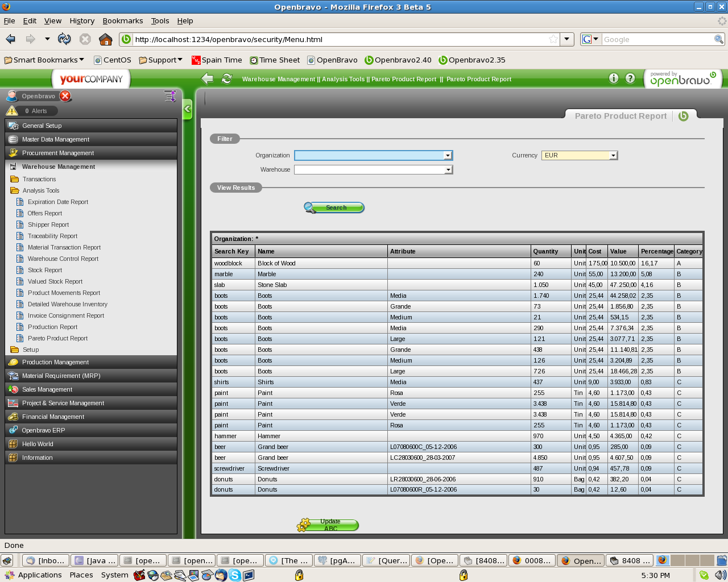The width and height of the screenshot is (728, 582).
Task: Open the help question mark icon
Action: point(630,78)
